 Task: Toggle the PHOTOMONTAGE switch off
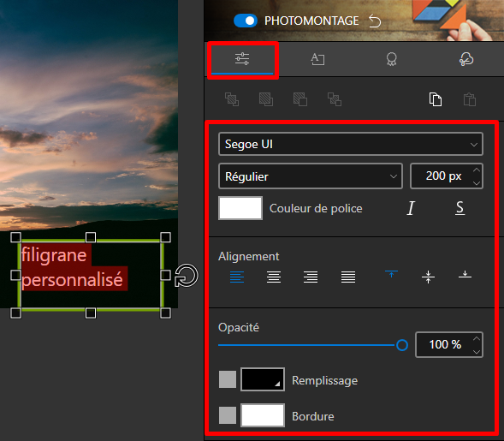[246, 21]
